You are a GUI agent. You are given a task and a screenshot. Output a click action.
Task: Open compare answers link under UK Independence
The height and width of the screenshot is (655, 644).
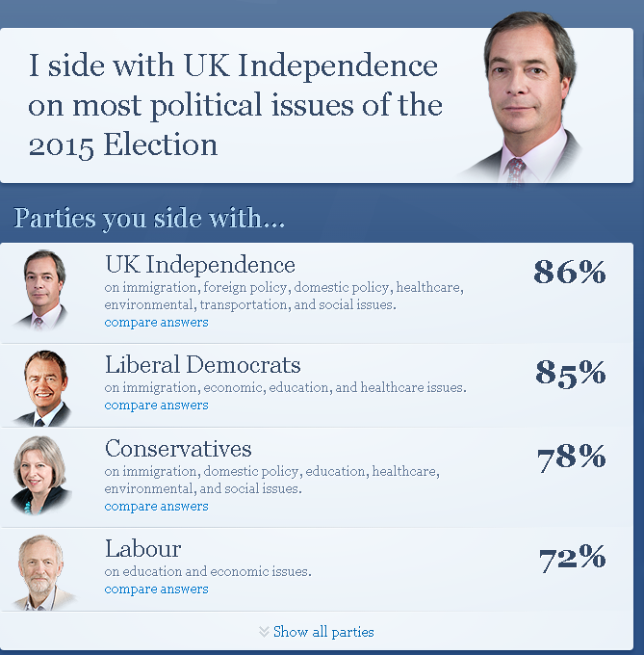156,322
